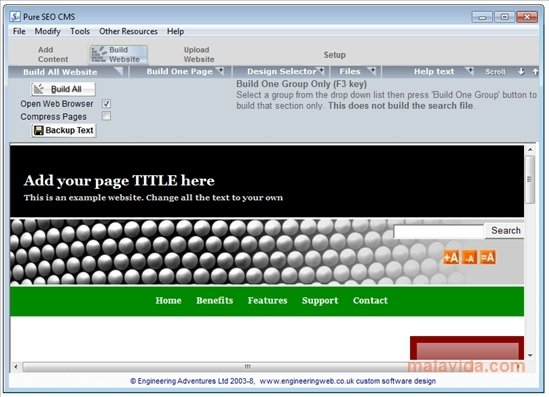This screenshot has width=549, height=397.
Task: Open Contact link in preview
Action: click(370, 300)
